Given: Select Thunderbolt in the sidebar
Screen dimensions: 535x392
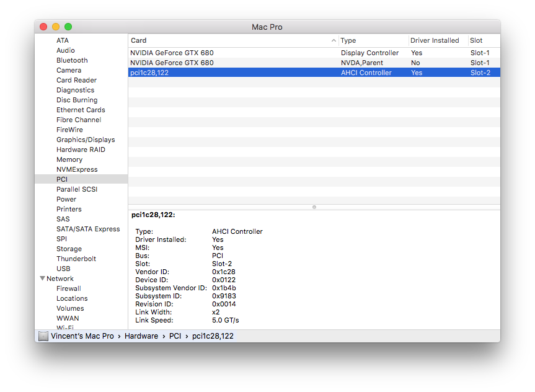Looking at the screenshot, I should [76, 258].
